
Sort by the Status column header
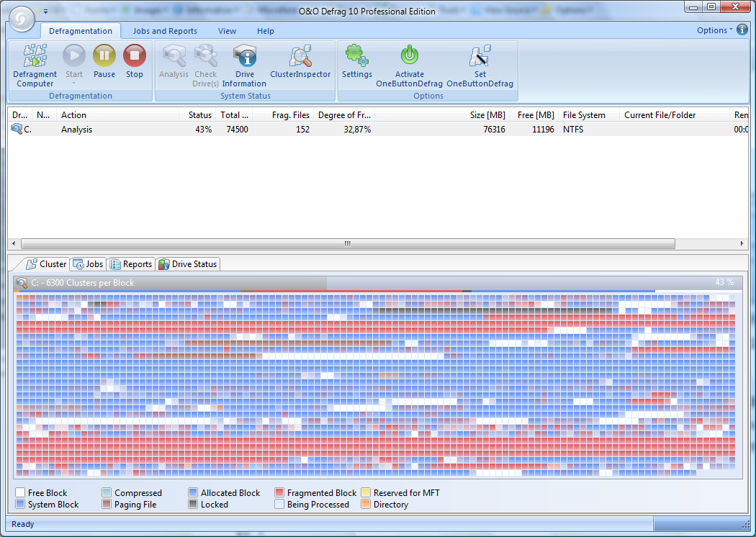point(197,114)
